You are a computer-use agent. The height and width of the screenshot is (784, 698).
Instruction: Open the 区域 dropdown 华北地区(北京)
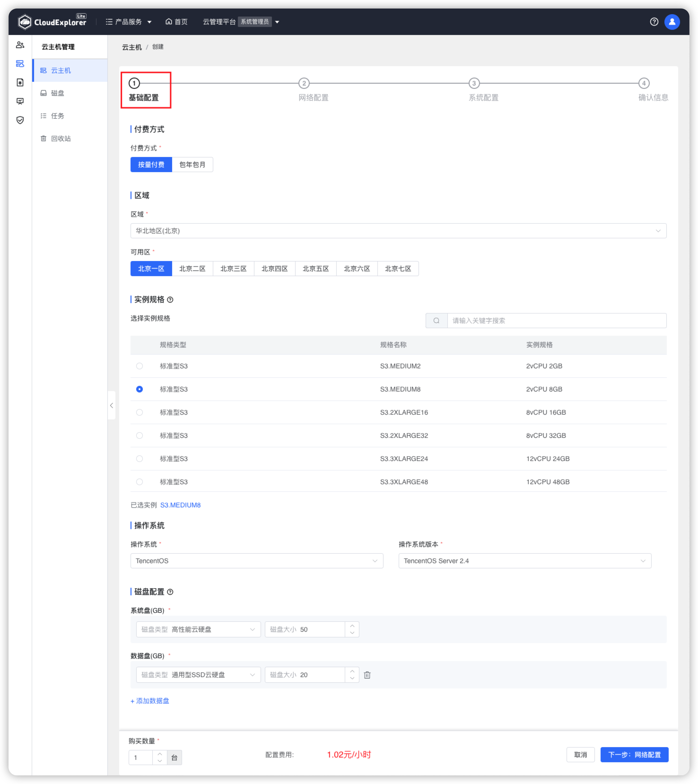point(398,231)
